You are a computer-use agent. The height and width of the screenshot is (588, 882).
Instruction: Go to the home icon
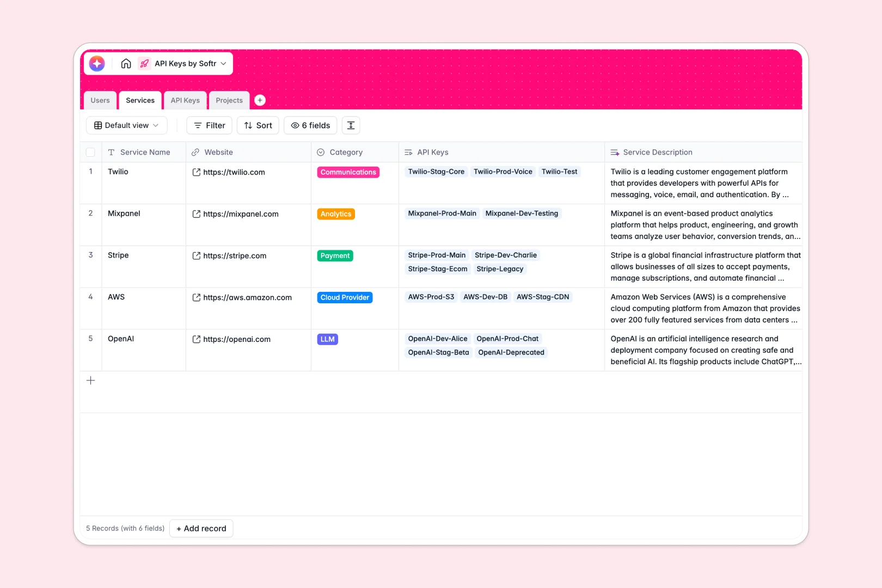126,64
